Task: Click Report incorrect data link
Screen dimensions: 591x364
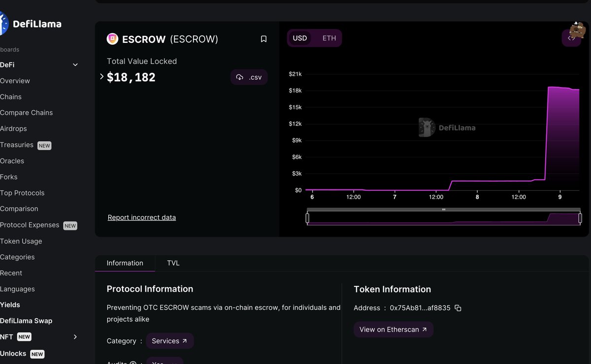Action: (142, 217)
